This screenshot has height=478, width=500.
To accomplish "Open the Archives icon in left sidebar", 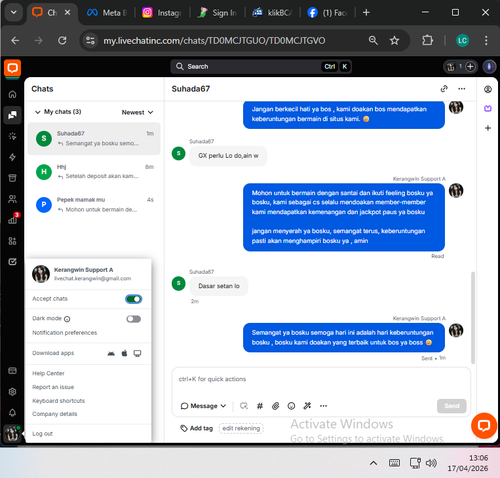I will [12, 178].
